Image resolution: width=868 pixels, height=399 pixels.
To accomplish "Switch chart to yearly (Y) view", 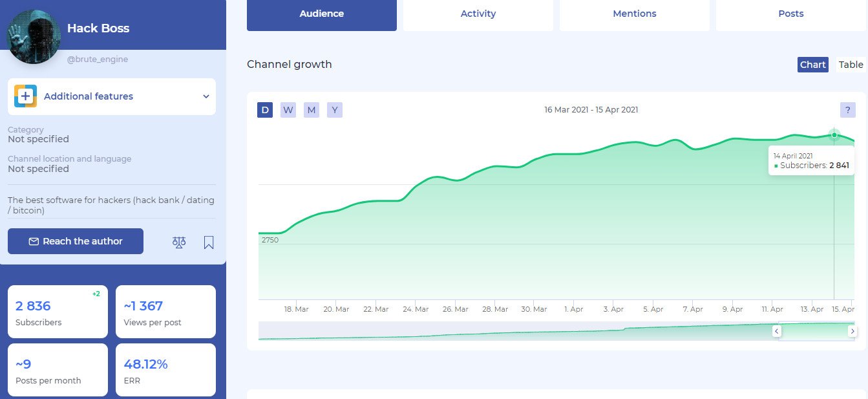I will point(335,110).
